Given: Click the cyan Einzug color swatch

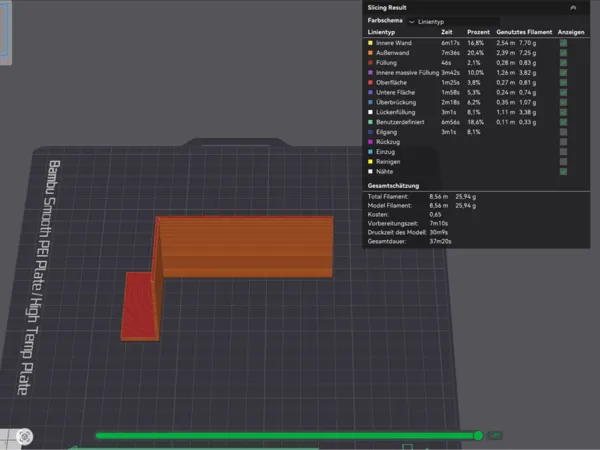Looking at the screenshot, I should 370,152.
